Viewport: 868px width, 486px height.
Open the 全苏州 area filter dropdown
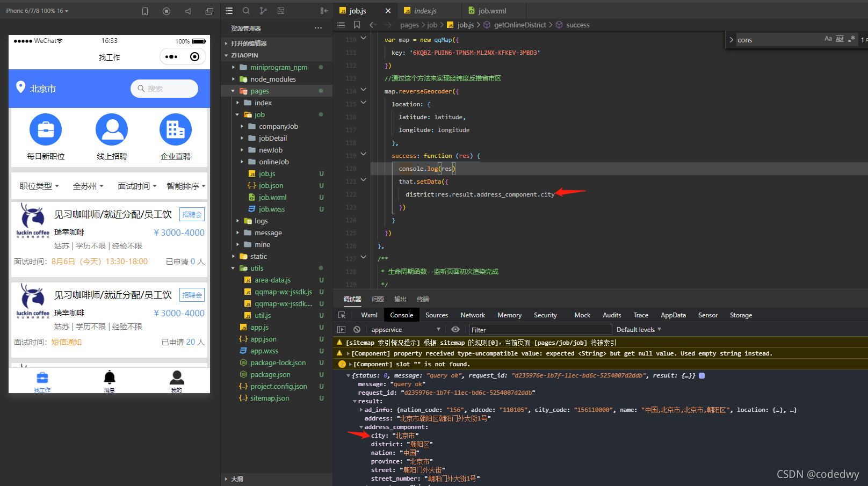(88, 186)
